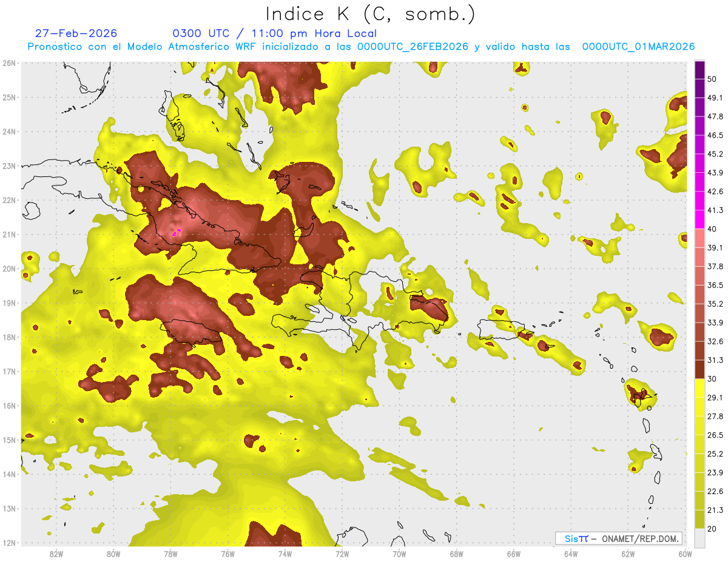The width and height of the screenshot is (728, 562).
Task: Click the magenta hotspot over Cuba
Action: coord(176,232)
